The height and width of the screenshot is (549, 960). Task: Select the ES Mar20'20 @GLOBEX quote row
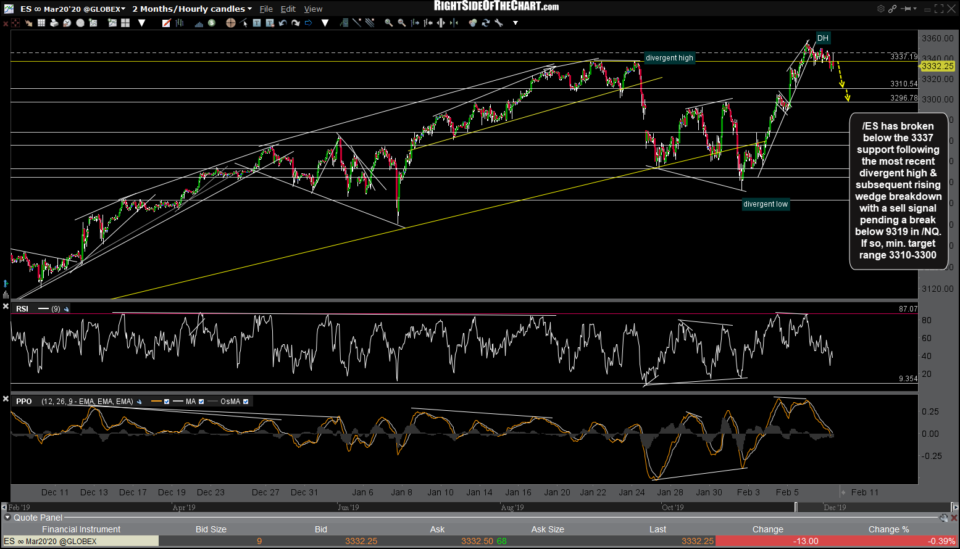tap(480, 541)
